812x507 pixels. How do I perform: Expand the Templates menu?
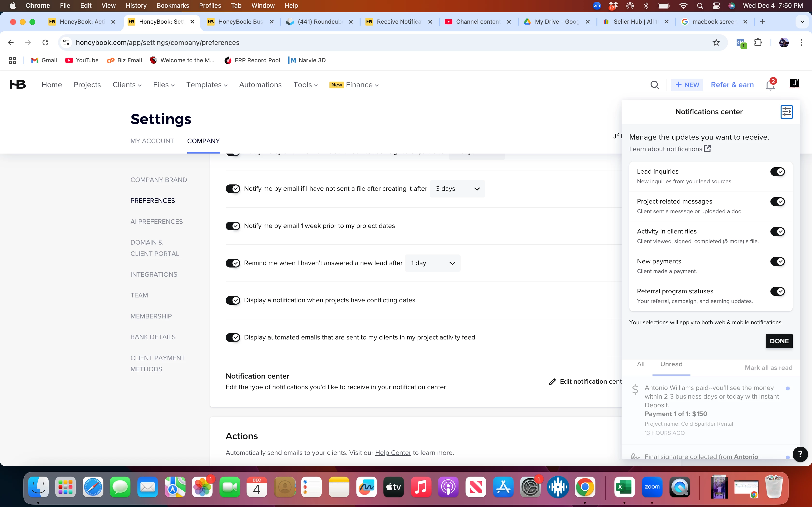pyautogui.click(x=207, y=85)
